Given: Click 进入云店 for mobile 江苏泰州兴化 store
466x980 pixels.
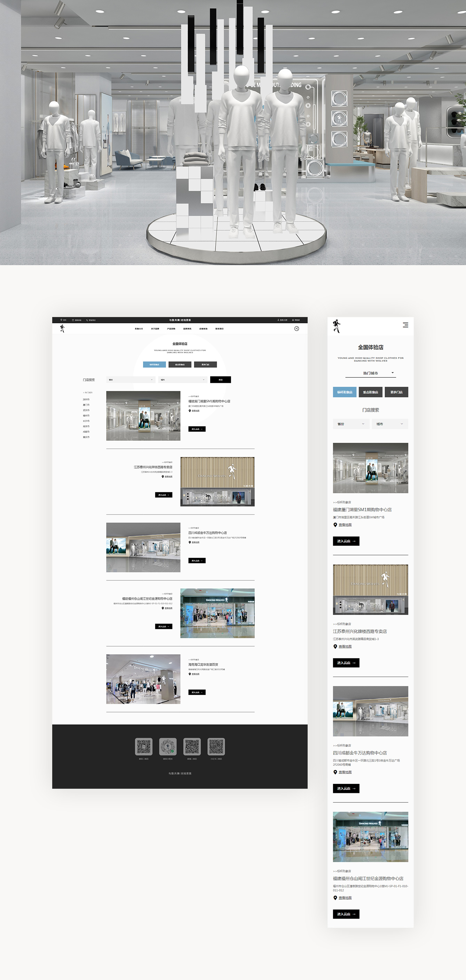Looking at the screenshot, I should point(346,663).
